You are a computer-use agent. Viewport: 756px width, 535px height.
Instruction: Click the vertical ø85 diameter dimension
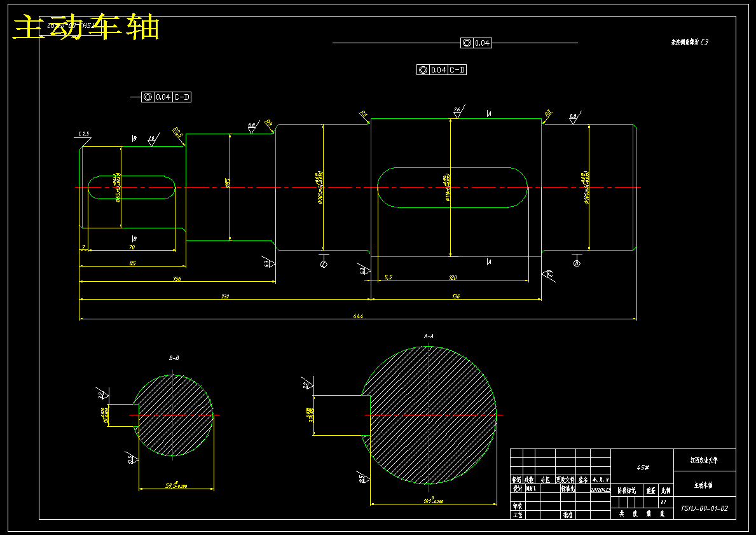tap(227, 183)
